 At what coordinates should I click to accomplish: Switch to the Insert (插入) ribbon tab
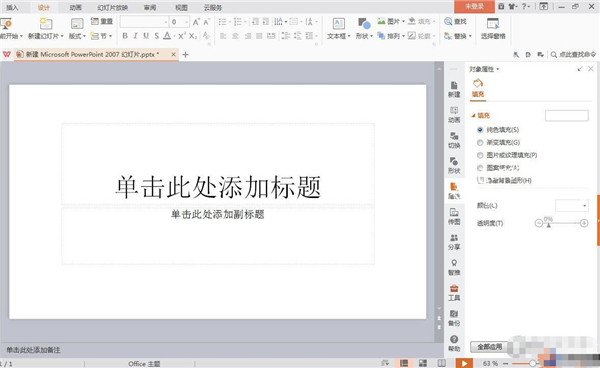pyautogui.click(x=13, y=7)
